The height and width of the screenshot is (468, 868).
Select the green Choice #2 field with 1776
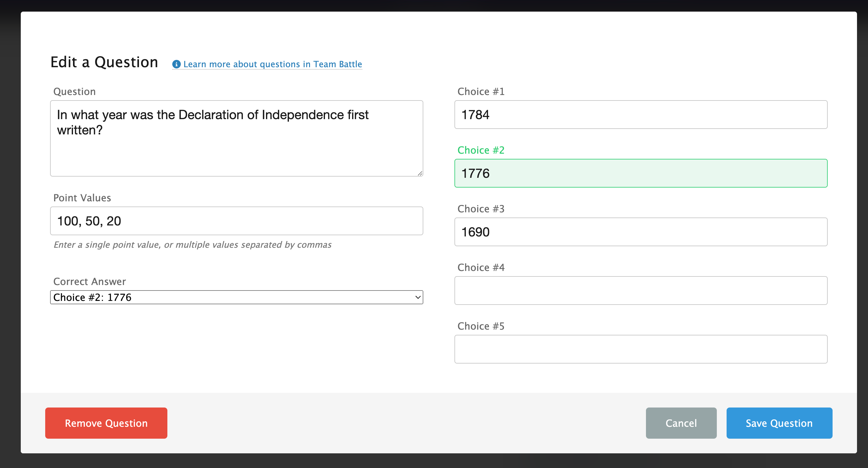click(x=640, y=173)
